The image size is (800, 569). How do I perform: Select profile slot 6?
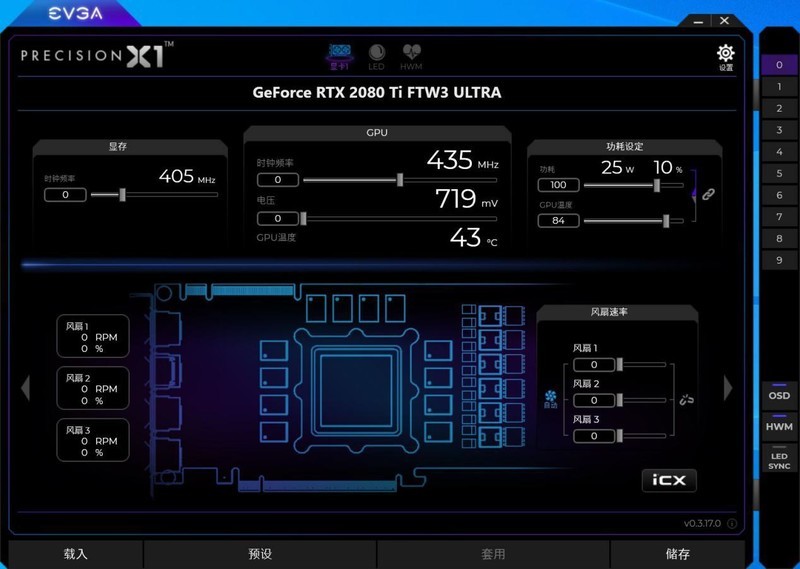779,195
